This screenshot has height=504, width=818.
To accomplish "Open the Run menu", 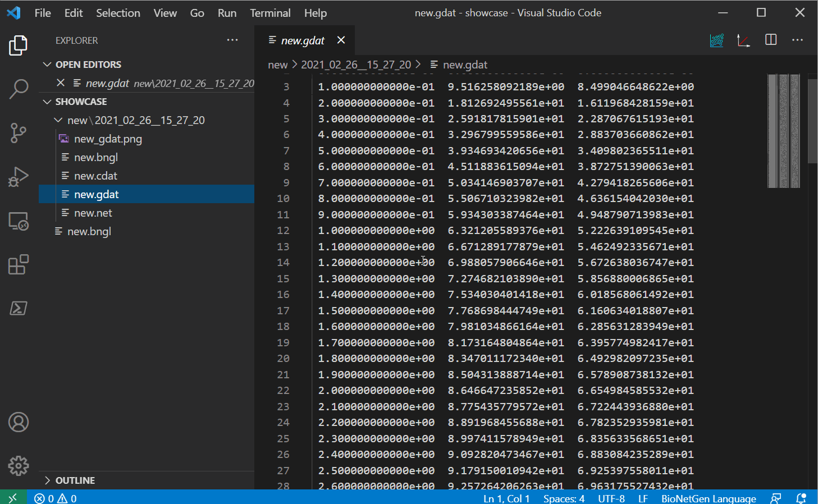I will click(x=227, y=13).
